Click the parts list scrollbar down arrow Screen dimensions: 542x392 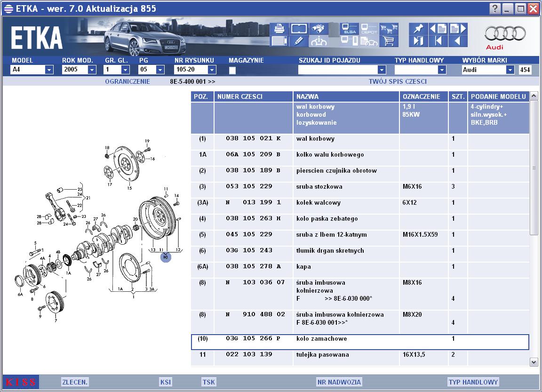pyautogui.click(x=534, y=362)
